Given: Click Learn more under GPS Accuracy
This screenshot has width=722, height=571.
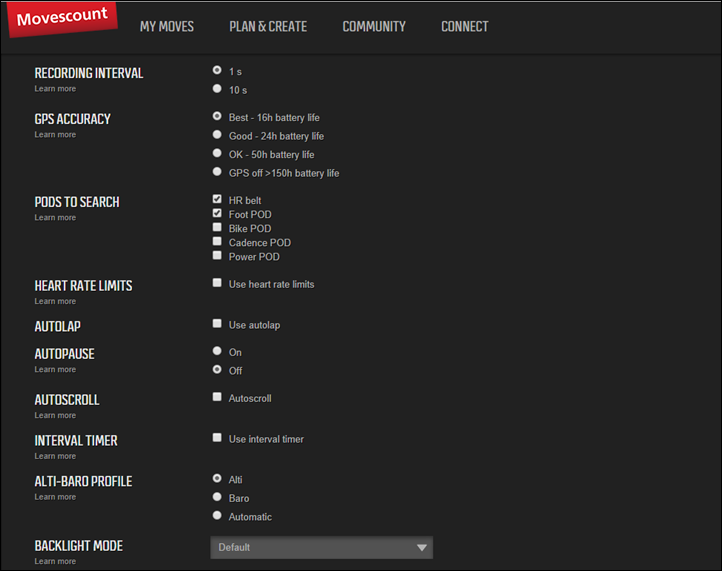Looking at the screenshot, I should 55,135.
